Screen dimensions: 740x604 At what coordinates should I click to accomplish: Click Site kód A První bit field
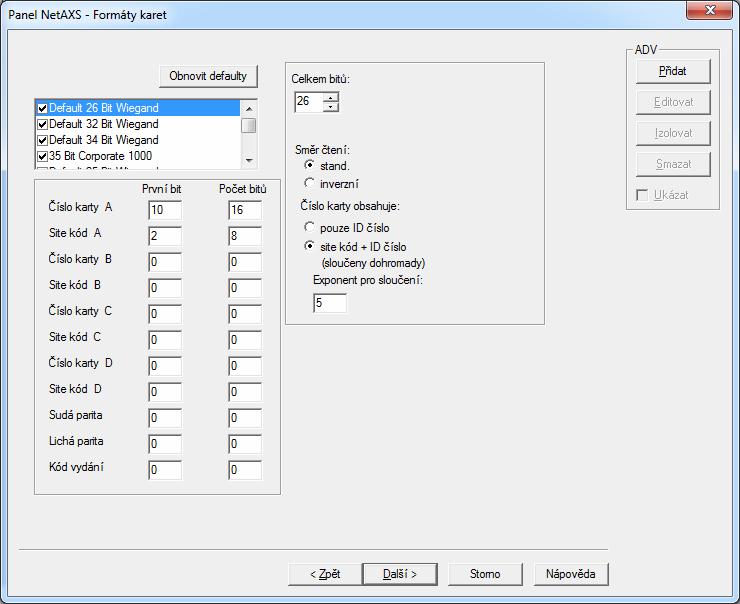[x=165, y=236]
